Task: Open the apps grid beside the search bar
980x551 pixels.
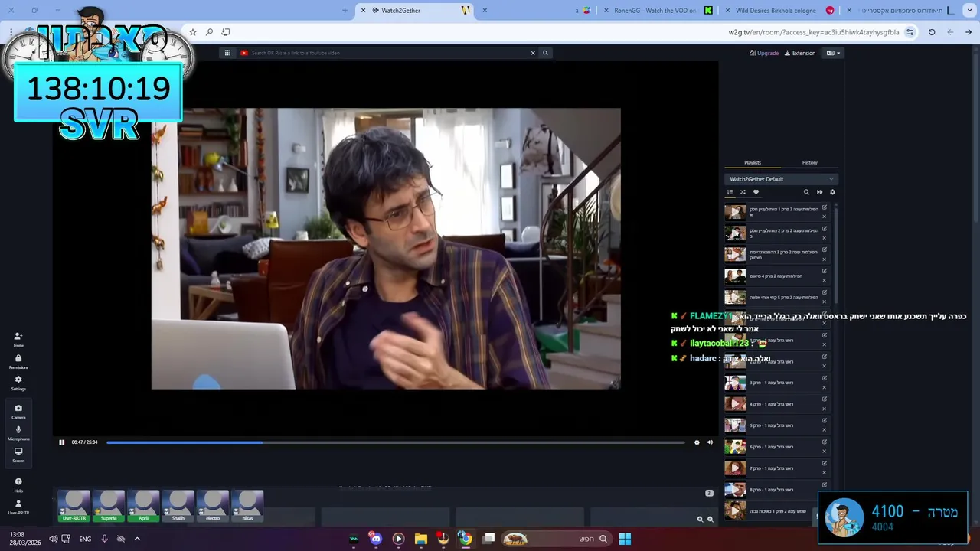Action: pyautogui.click(x=227, y=53)
